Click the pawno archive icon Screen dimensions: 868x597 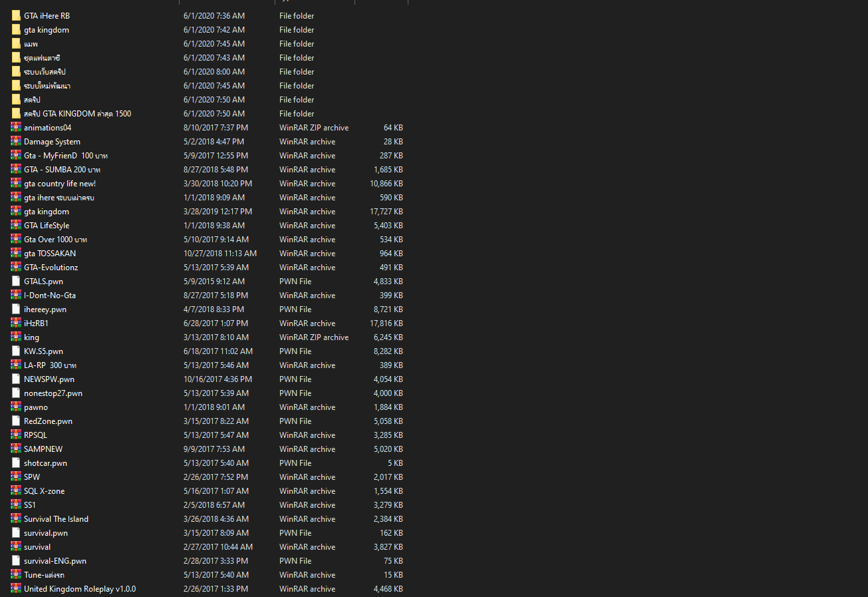tap(16, 407)
